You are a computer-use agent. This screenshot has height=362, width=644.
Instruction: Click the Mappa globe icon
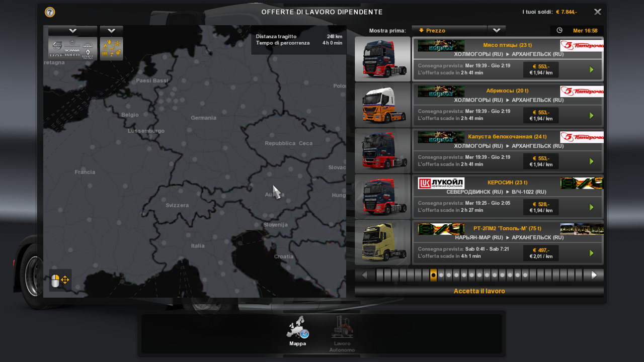click(297, 329)
